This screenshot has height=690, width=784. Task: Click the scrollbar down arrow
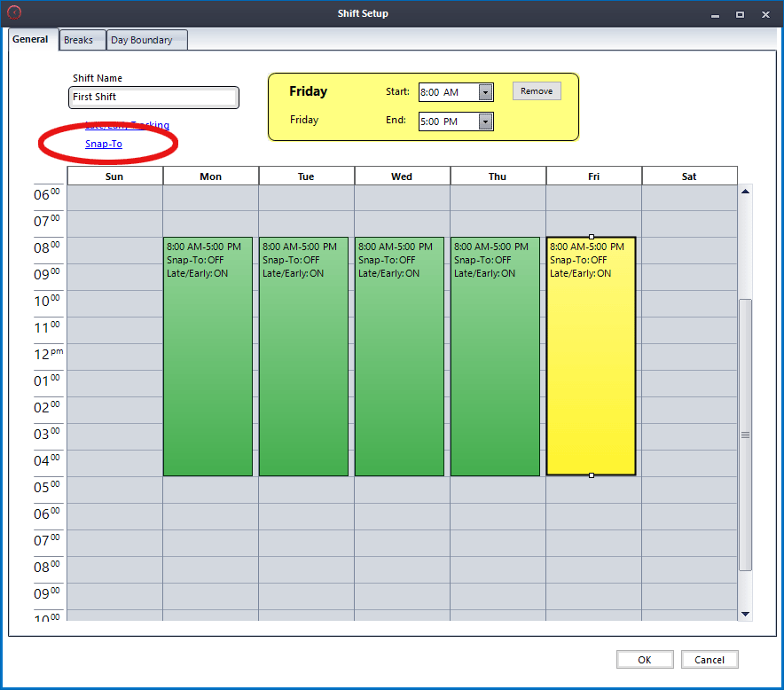tap(745, 613)
